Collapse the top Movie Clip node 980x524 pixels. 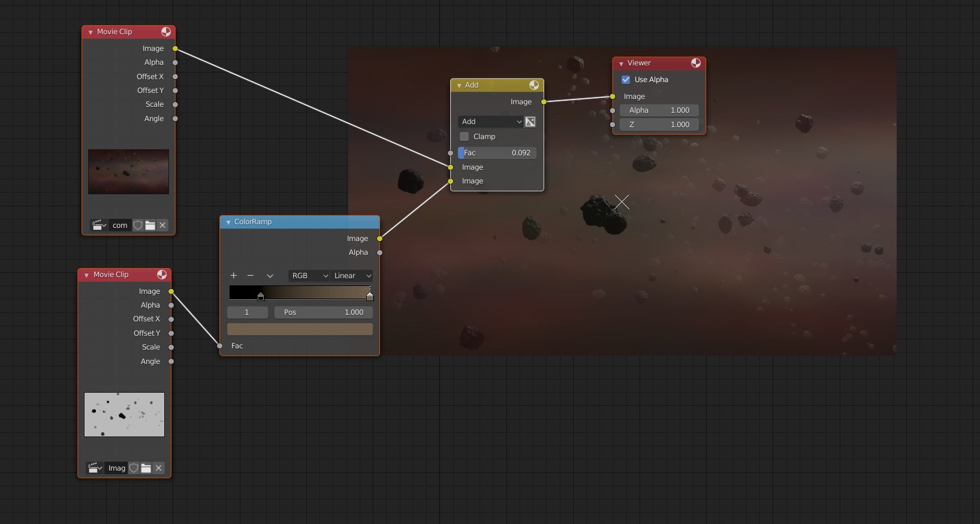(x=91, y=32)
